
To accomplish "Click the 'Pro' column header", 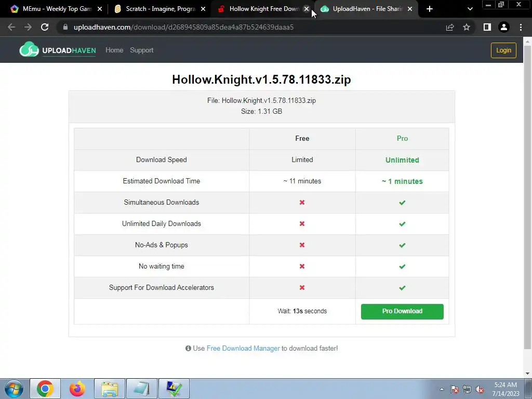I will [402, 138].
